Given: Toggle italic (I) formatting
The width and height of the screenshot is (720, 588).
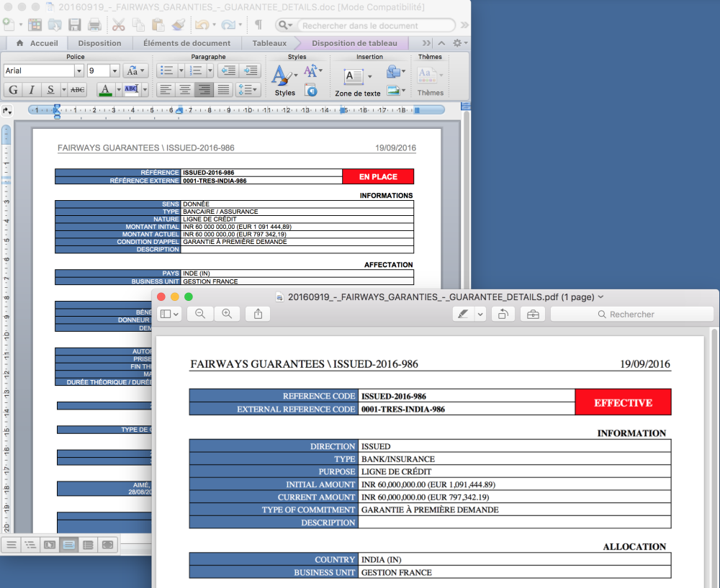Looking at the screenshot, I should click(x=32, y=90).
